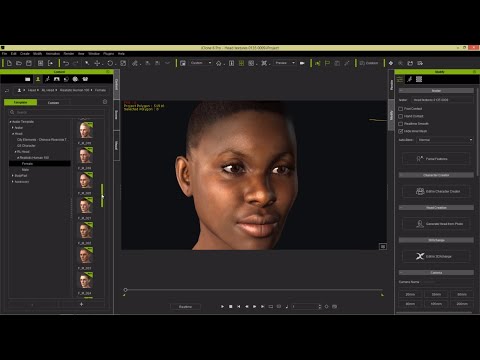
Task: Open the Project category icon in Content panel
Action: pyautogui.click(x=28, y=79)
